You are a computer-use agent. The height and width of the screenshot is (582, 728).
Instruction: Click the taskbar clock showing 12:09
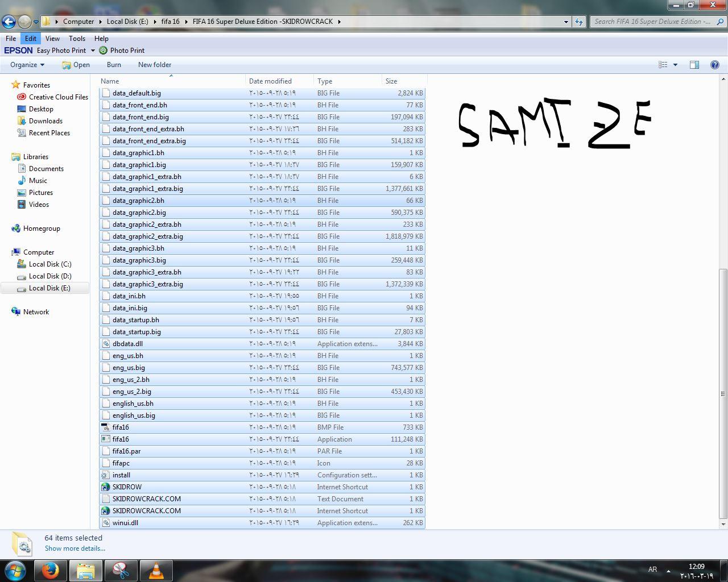pos(696,571)
